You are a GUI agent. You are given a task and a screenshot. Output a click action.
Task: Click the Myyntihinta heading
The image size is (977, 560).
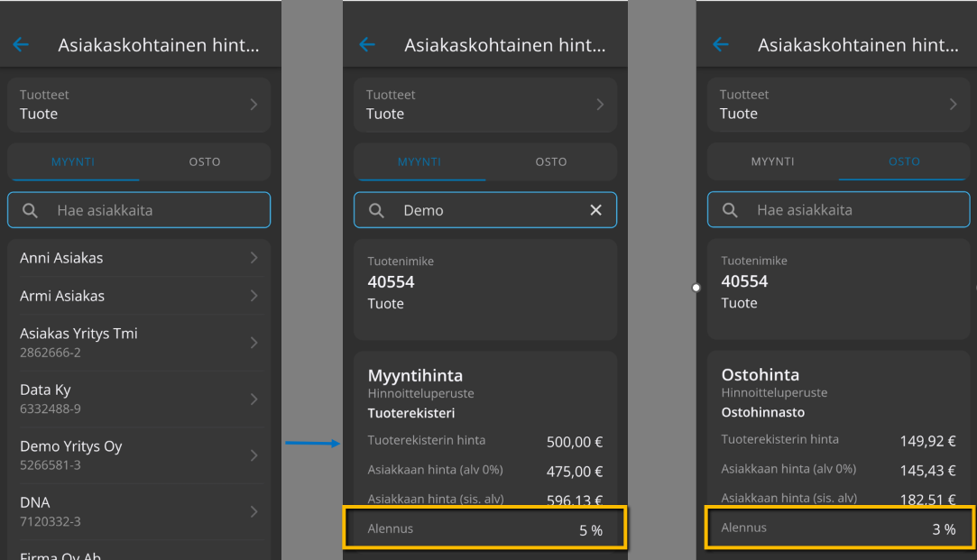coord(415,375)
